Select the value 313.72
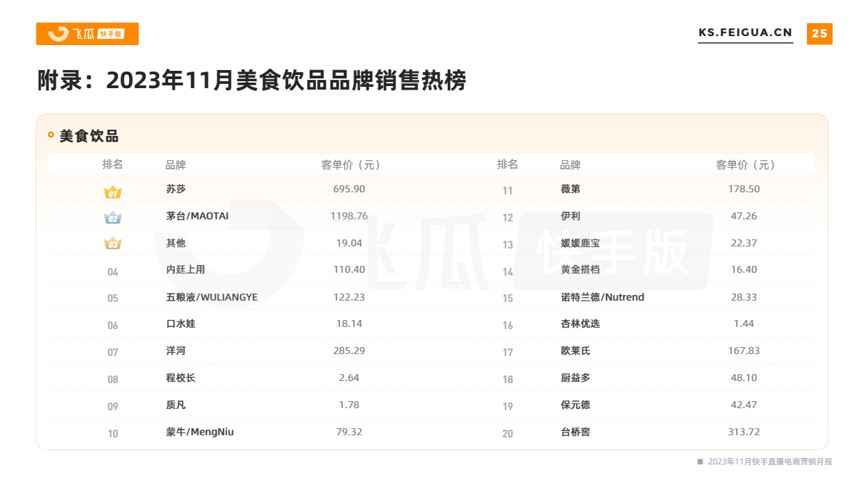This screenshot has width=868, height=488. click(744, 432)
